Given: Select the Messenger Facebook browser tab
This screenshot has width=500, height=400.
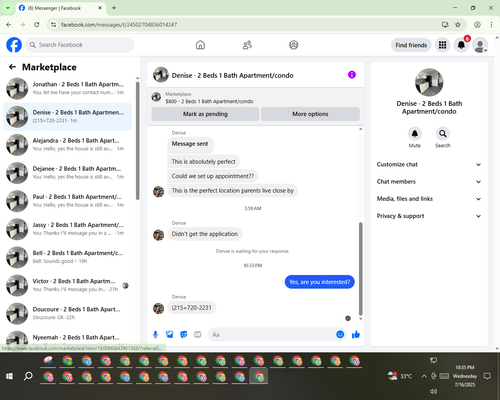Looking at the screenshot, I should pos(61,8).
